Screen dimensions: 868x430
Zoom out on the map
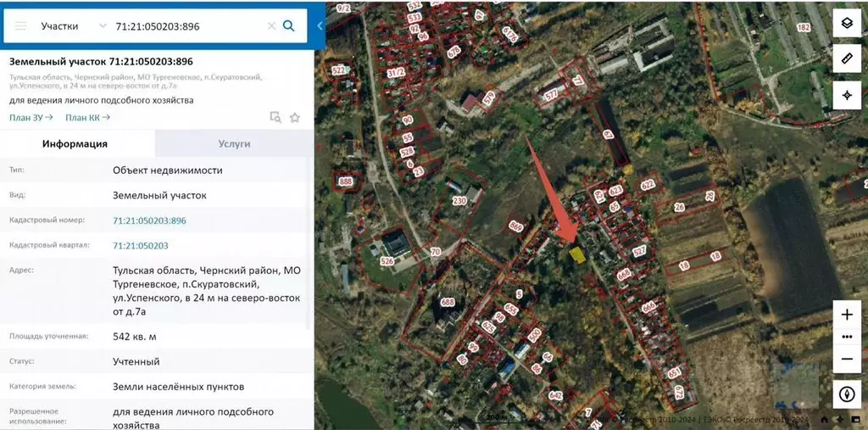(x=846, y=359)
